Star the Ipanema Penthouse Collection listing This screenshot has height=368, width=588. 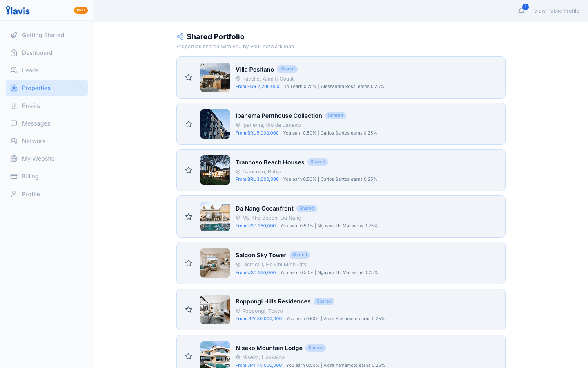(189, 123)
